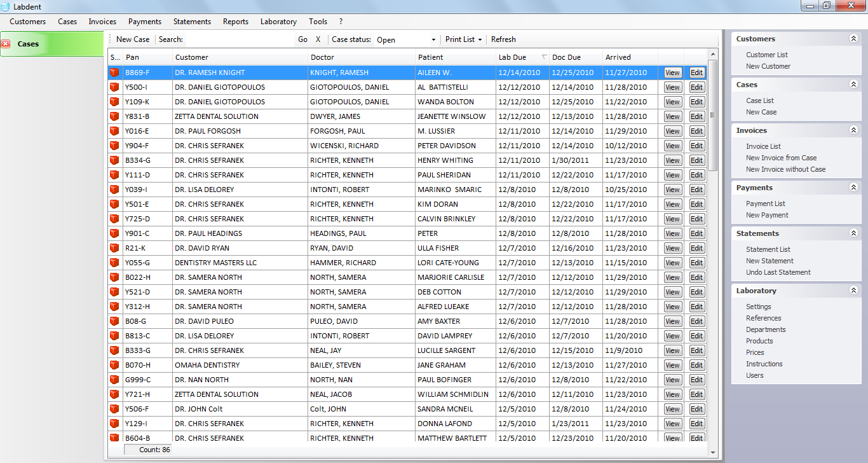This screenshot has width=868, height=463.
Task: Click New Case in the toolbar
Action: (133, 39)
